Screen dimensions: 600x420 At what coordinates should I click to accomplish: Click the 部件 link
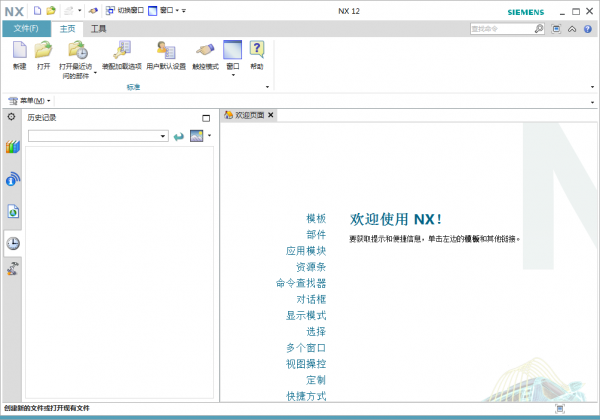pyautogui.click(x=316, y=234)
